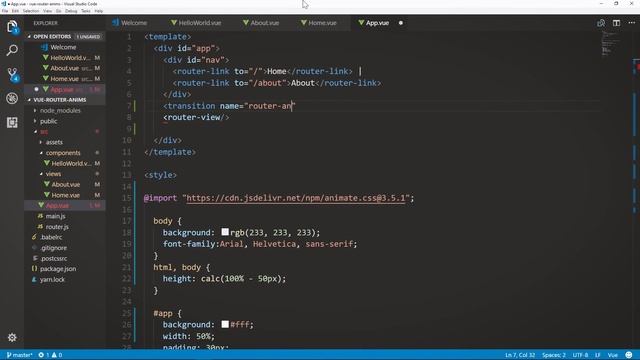Click Spaces: 2 indentation setting

[x=553, y=355]
